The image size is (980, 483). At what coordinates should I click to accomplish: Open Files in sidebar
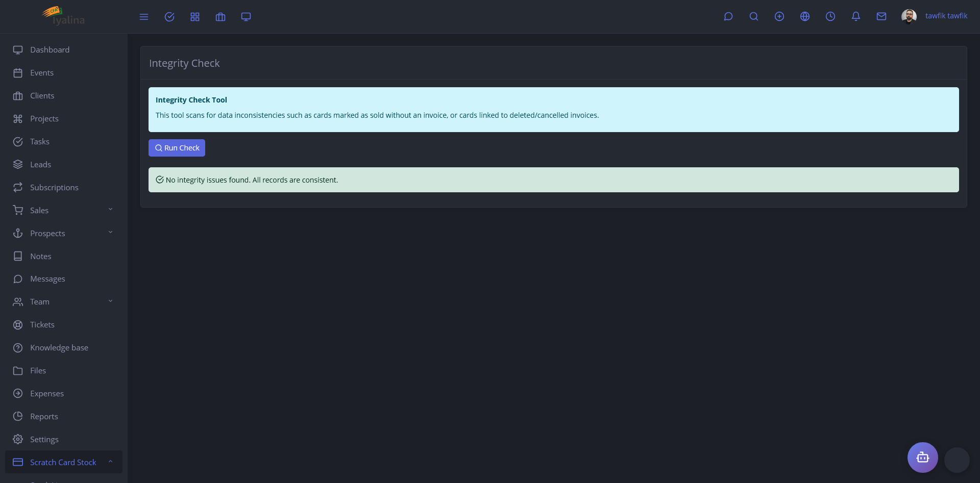pos(64,370)
